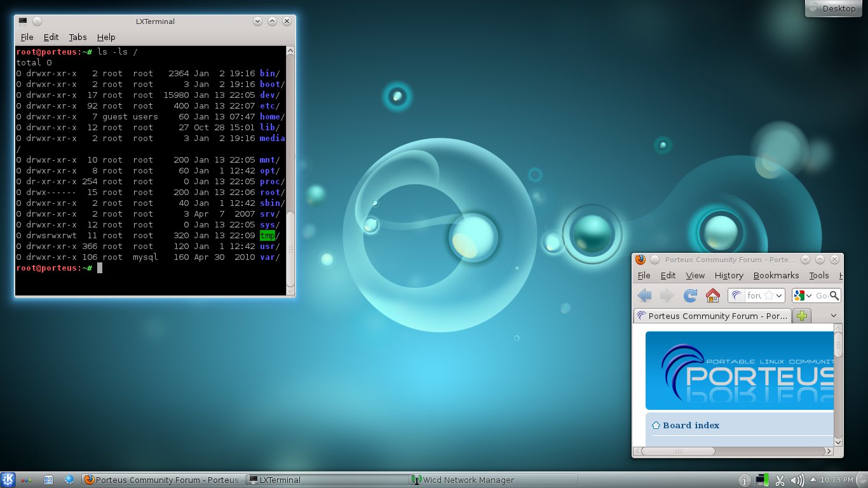Mute audio via the tray volume icon
Image resolution: width=868 pixels, height=488 pixels.
797,480
